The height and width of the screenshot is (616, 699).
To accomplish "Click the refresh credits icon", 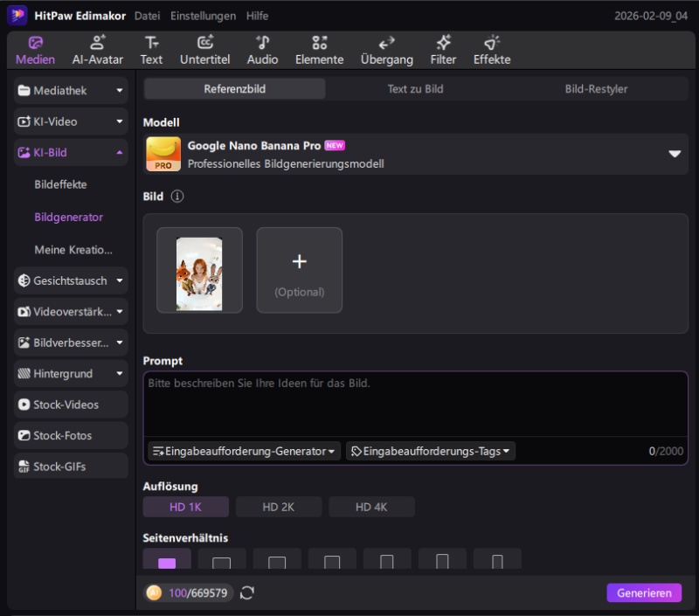I will tap(247, 593).
